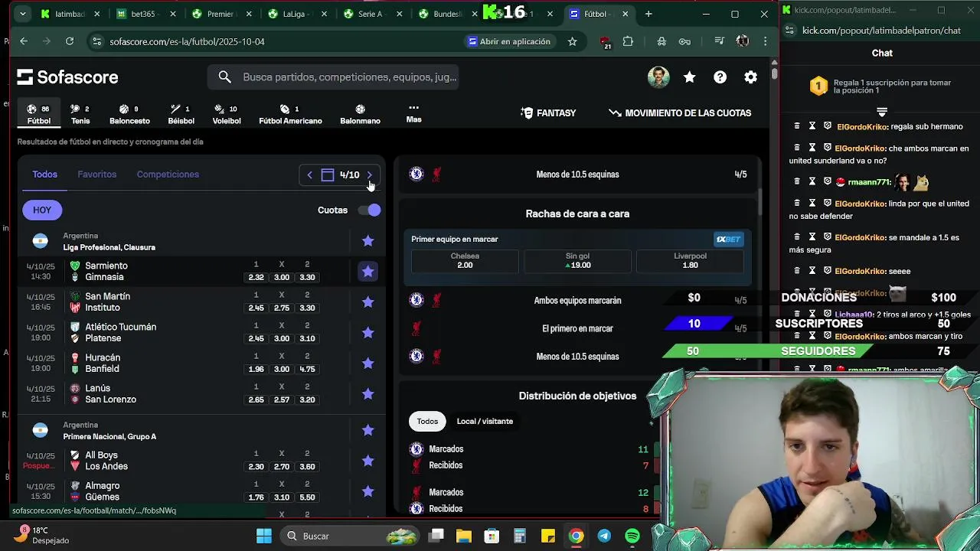This screenshot has width=980, height=551.
Task: Favorite the San Martín vs Instituto match
Action: (368, 302)
